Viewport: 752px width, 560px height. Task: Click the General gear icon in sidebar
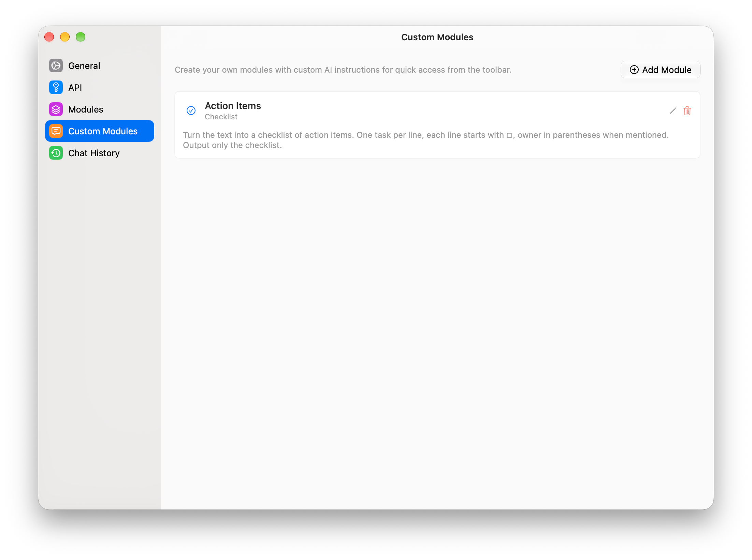[56, 65]
